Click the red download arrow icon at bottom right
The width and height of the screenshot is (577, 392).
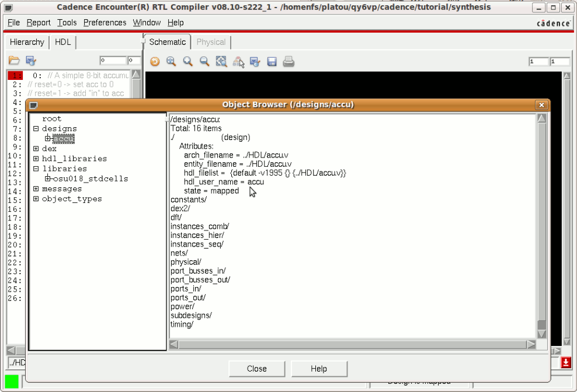566,363
